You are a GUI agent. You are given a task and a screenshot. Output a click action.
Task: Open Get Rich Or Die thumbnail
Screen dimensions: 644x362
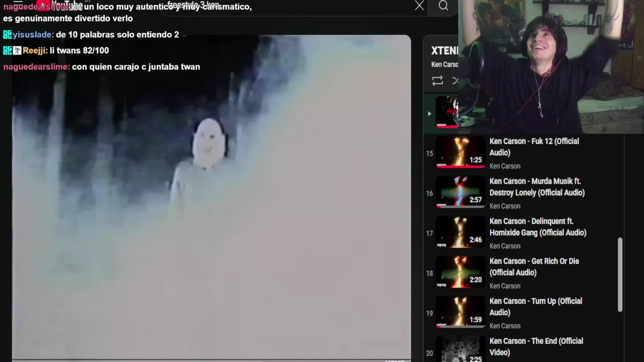[x=459, y=272]
